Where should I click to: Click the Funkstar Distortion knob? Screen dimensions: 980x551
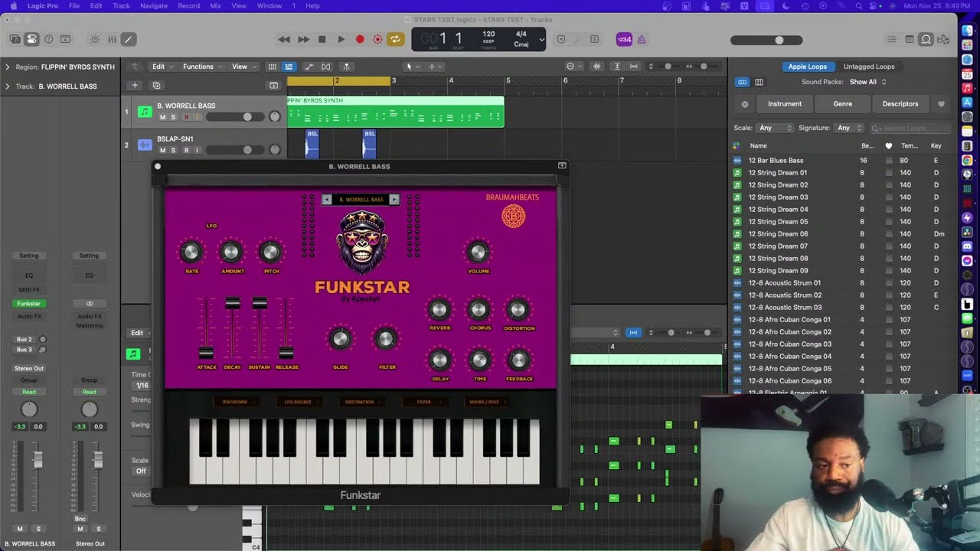(x=518, y=309)
